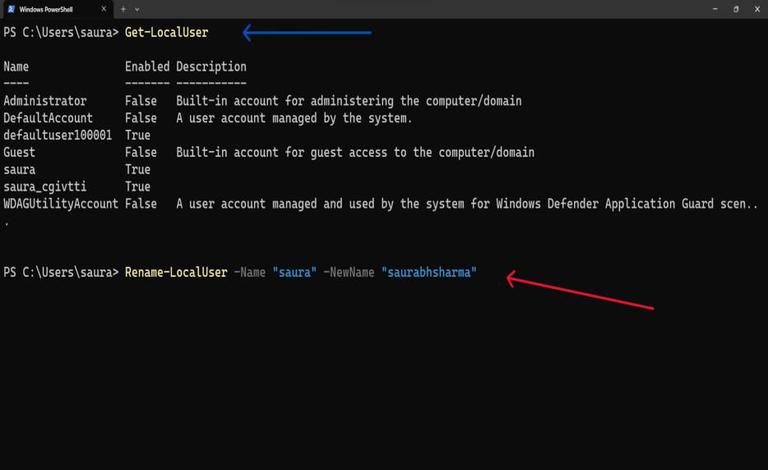The image size is (768, 470).
Task: Click the defaultuser100001 entry
Action: coord(57,135)
